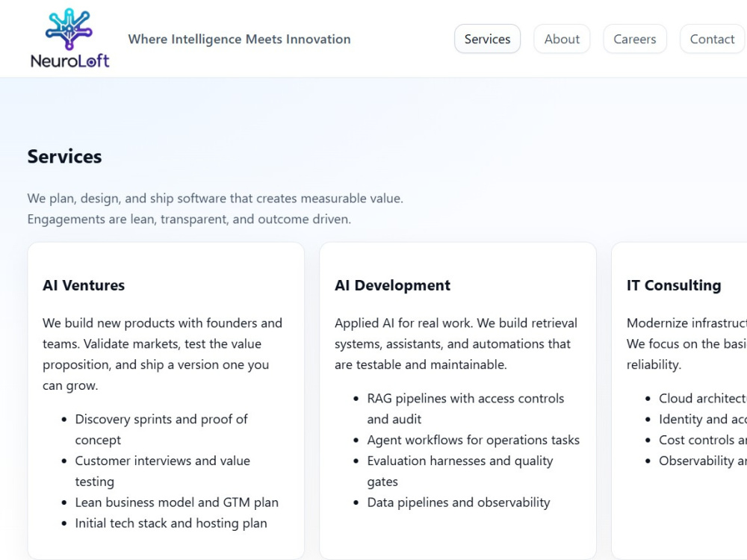
Task: Click Data pipelines and observability item
Action: click(x=459, y=503)
